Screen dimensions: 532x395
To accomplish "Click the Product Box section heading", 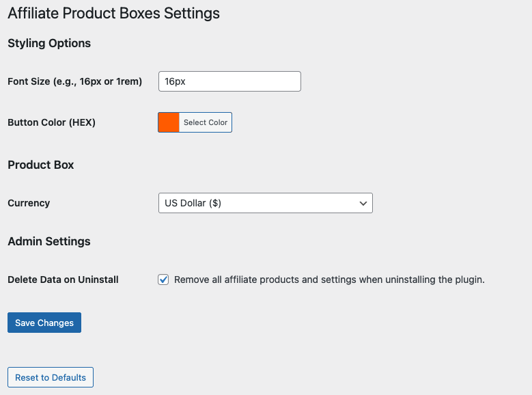I will (x=41, y=165).
